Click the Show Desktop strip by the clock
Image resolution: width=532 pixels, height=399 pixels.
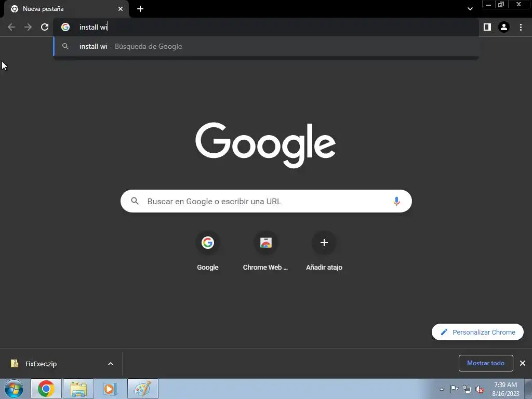[528, 389]
